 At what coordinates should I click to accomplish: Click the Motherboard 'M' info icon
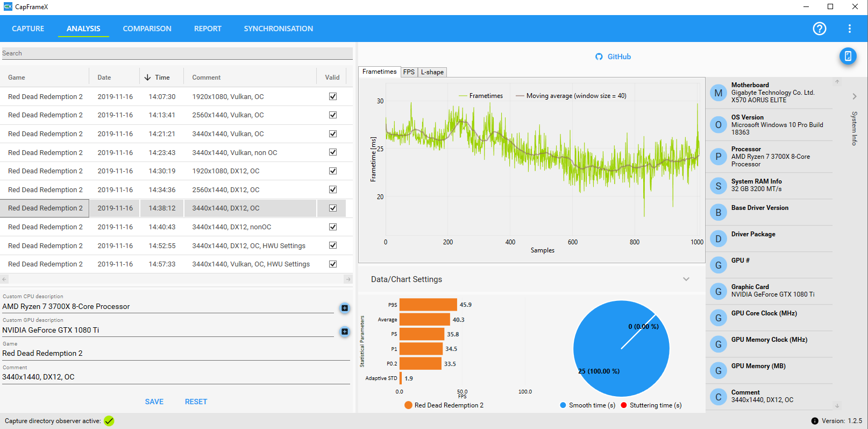coord(718,93)
